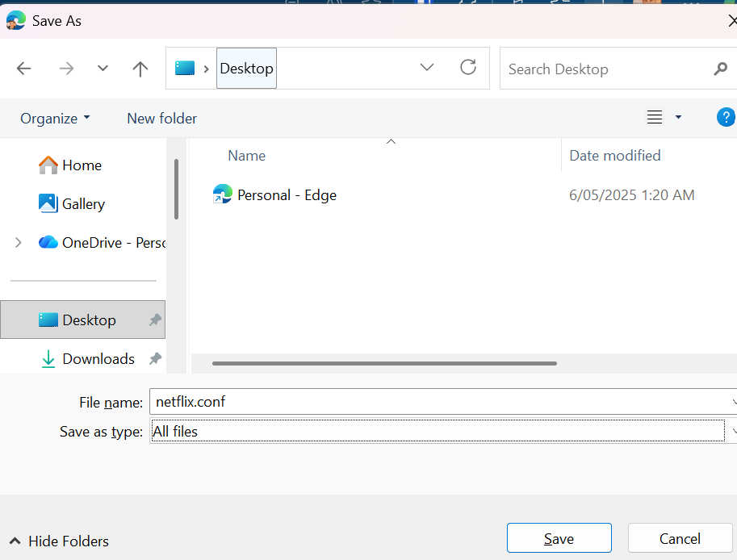Click the Save button
Viewport: 737px width, 560px height.
559,538
